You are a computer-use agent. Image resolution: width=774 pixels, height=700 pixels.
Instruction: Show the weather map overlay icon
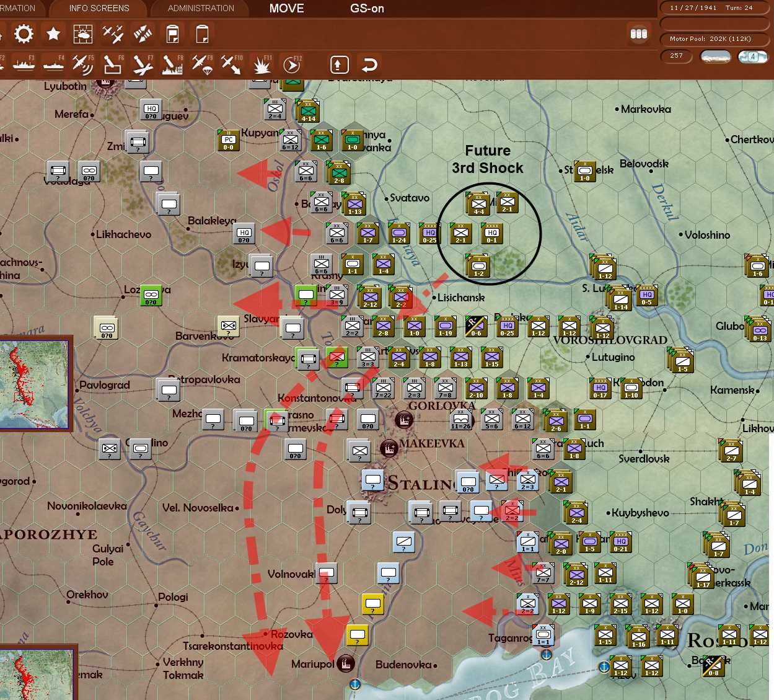pyautogui.click(x=83, y=33)
